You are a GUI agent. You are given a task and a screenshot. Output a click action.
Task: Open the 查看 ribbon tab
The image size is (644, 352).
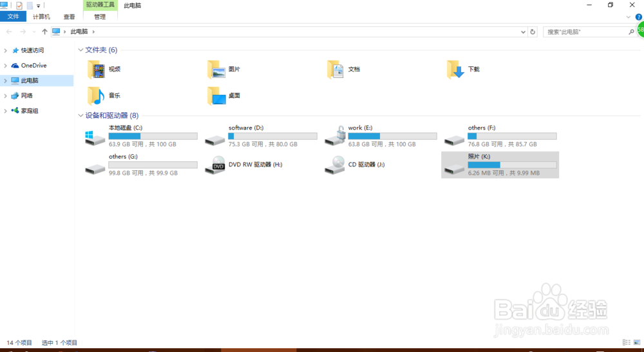[x=70, y=17]
